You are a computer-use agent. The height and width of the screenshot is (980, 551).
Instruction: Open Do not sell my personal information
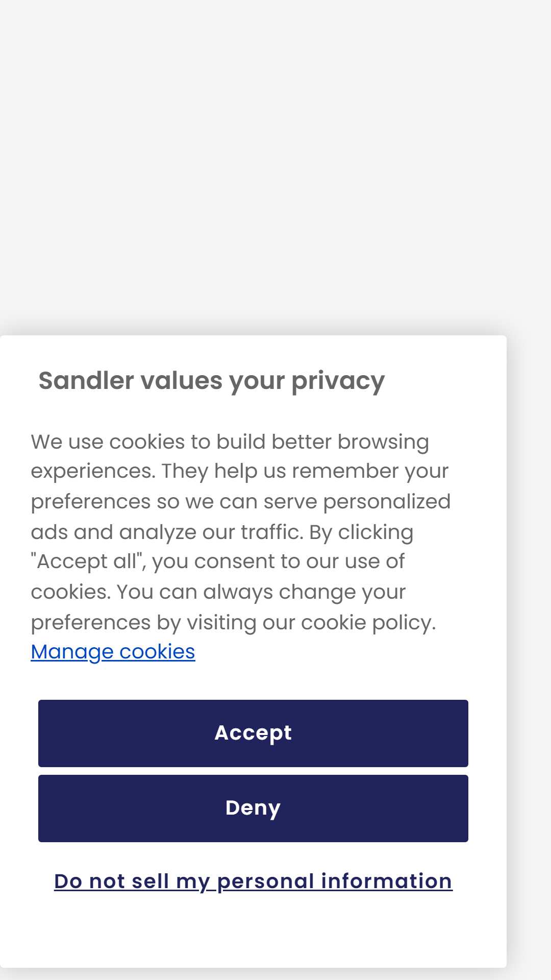pyautogui.click(x=253, y=881)
